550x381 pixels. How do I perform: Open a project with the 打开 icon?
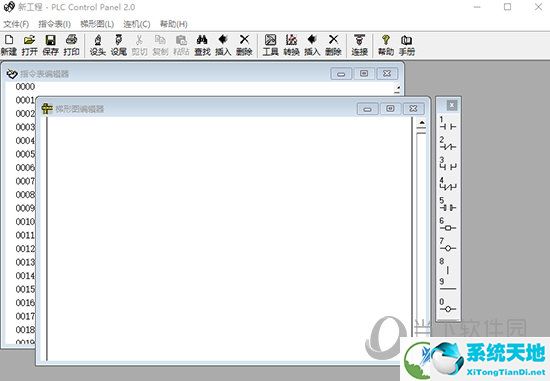point(29,45)
